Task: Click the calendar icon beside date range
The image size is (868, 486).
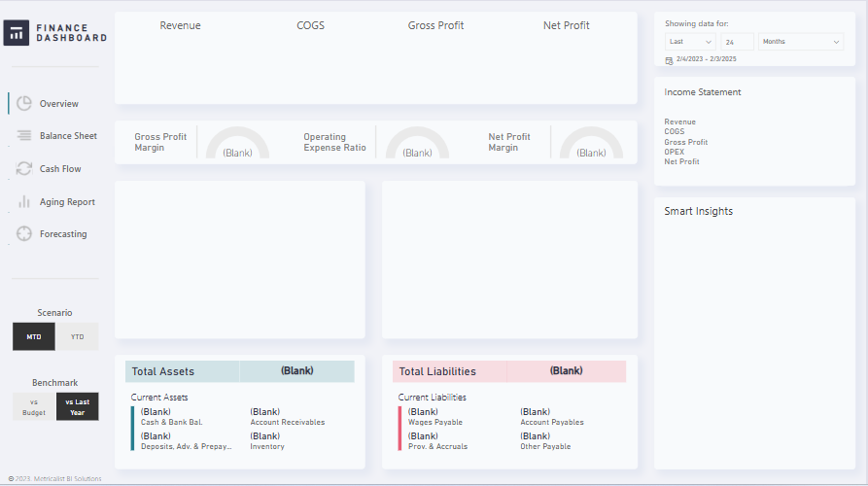Action: tap(669, 60)
